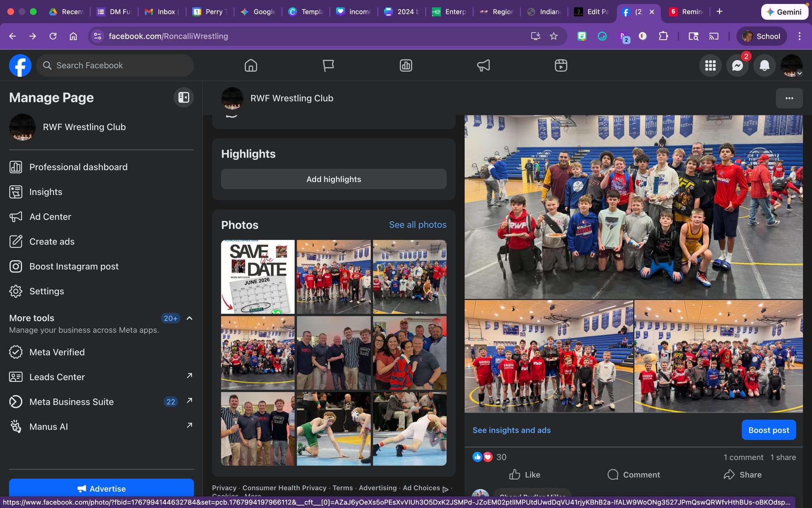Launch Meta Business Suite

101,402
